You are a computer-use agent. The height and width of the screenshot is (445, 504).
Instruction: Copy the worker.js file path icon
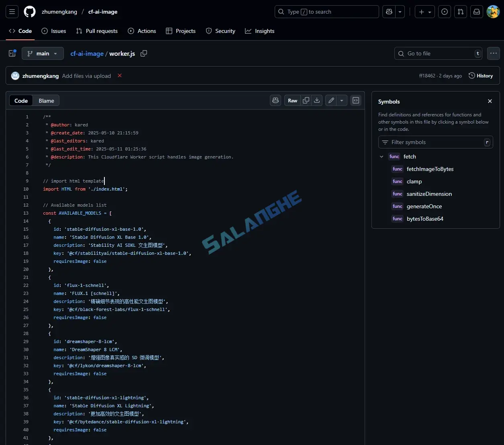[144, 53]
